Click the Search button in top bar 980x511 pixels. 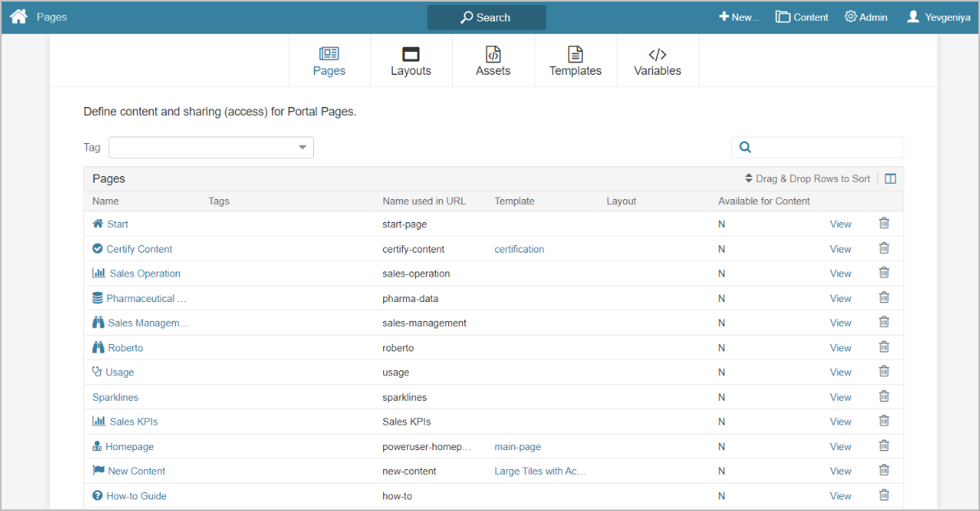click(486, 17)
